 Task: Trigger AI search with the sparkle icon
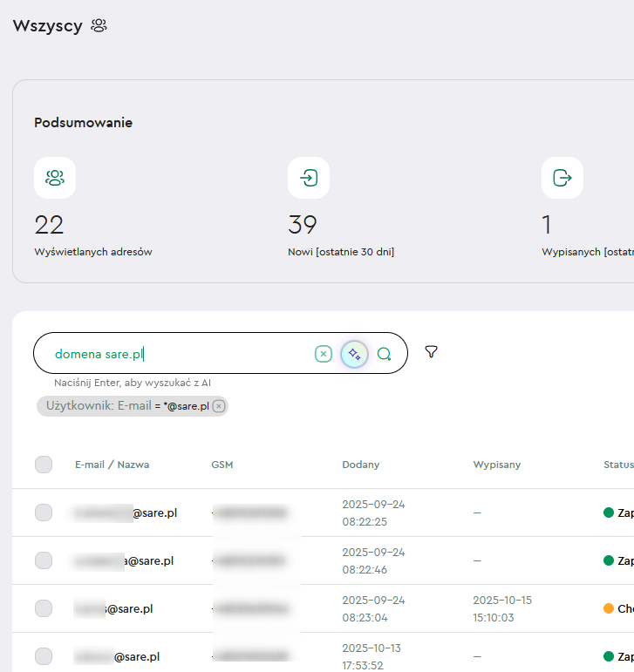(x=354, y=354)
